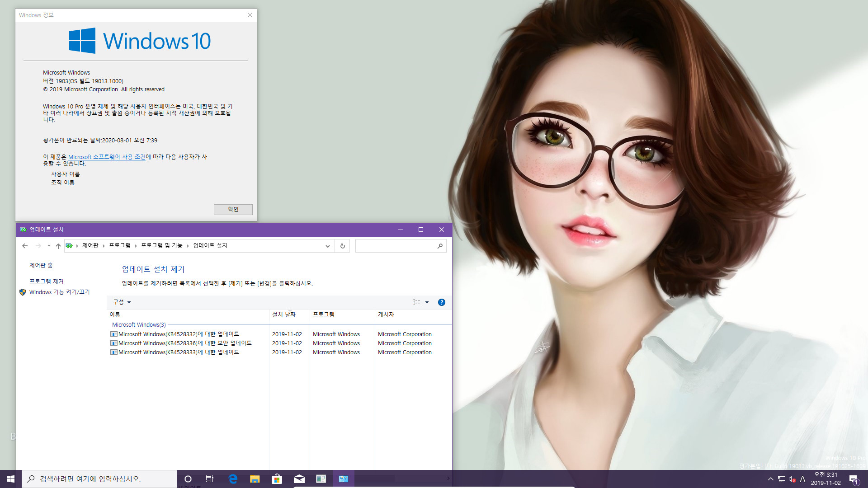Open the Action Center notifications icon
Viewport: 868px width, 488px height.
[854, 479]
